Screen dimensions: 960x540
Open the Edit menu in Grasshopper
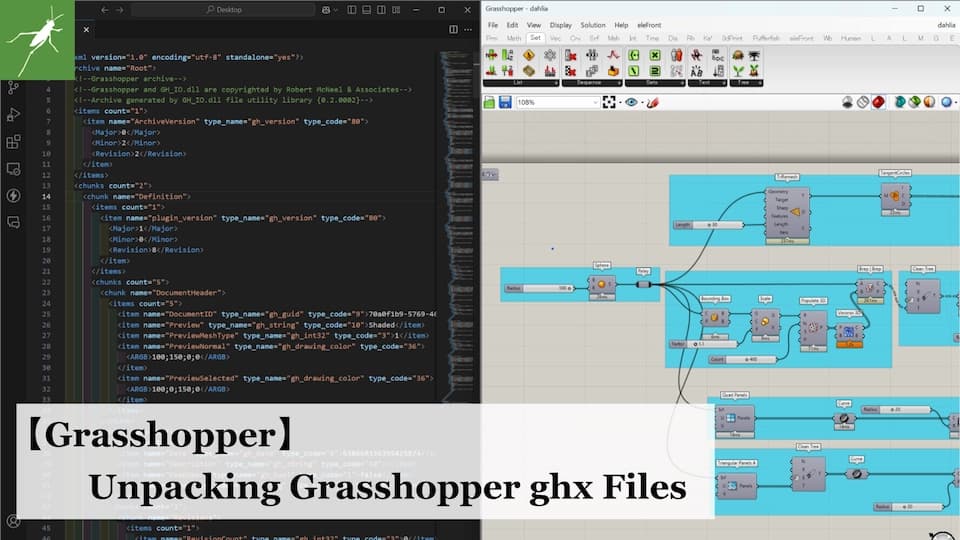[512, 25]
